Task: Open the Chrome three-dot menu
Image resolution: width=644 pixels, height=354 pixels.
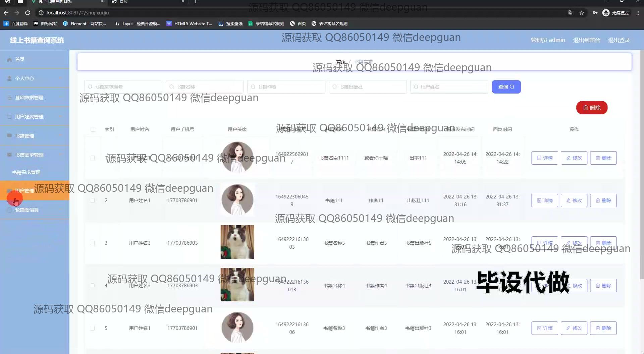Action: coord(638,13)
